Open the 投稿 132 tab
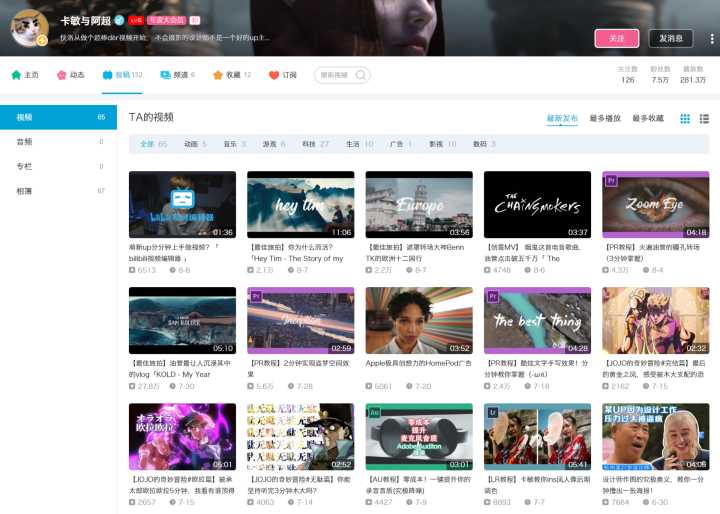Image resolution: width=720 pixels, height=514 pixels. click(122, 75)
